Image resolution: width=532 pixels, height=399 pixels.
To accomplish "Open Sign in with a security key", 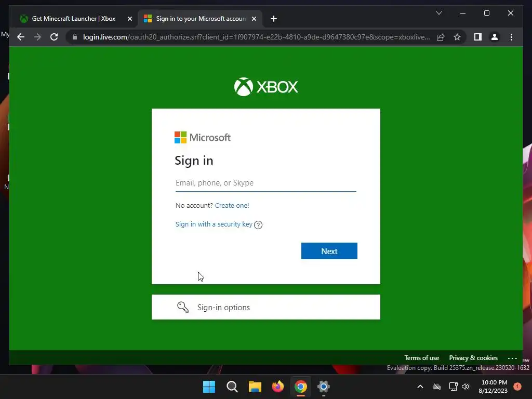I will coord(214,224).
